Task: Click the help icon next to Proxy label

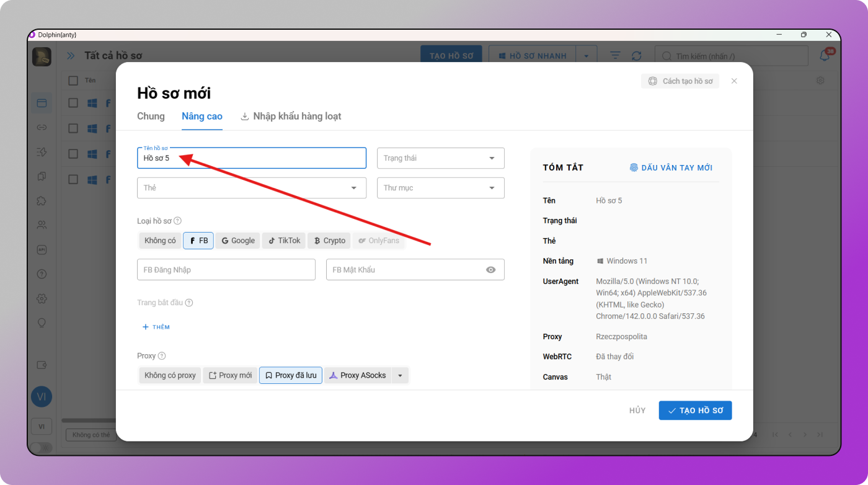Action: (x=162, y=356)
